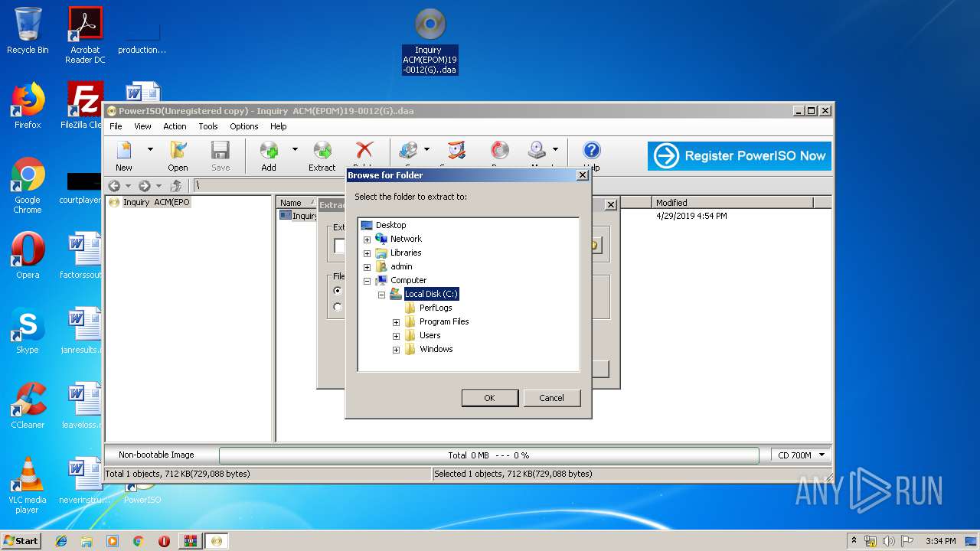Image resolution: width=980 pixels, height=551 pixels.
Task: Select the Inquiry .daa file on desktop
Action: click(430, 42)
